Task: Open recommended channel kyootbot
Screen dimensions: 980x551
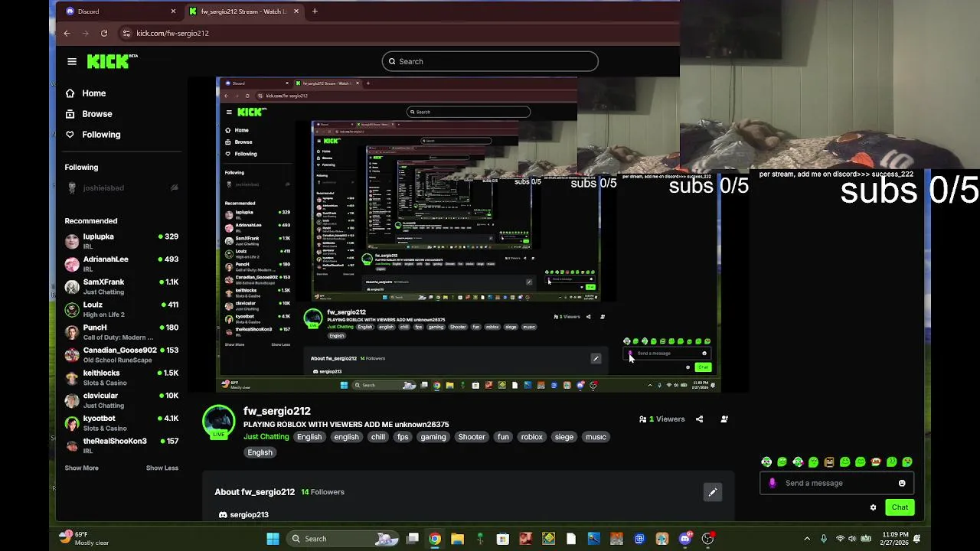Action: click(122, 422)
